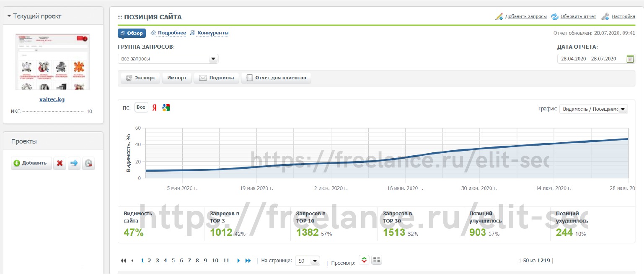Filter by Google search engine icon
644x277 pixels.
tap(166, 107)
